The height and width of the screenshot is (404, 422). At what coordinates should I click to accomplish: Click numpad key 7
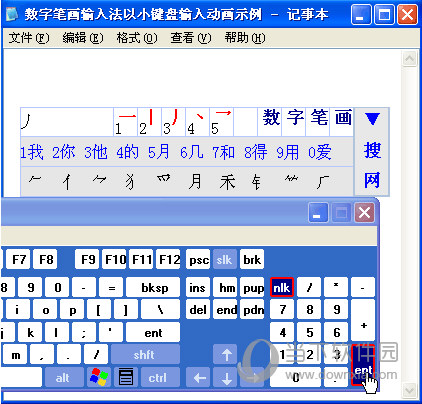point(282,310)
